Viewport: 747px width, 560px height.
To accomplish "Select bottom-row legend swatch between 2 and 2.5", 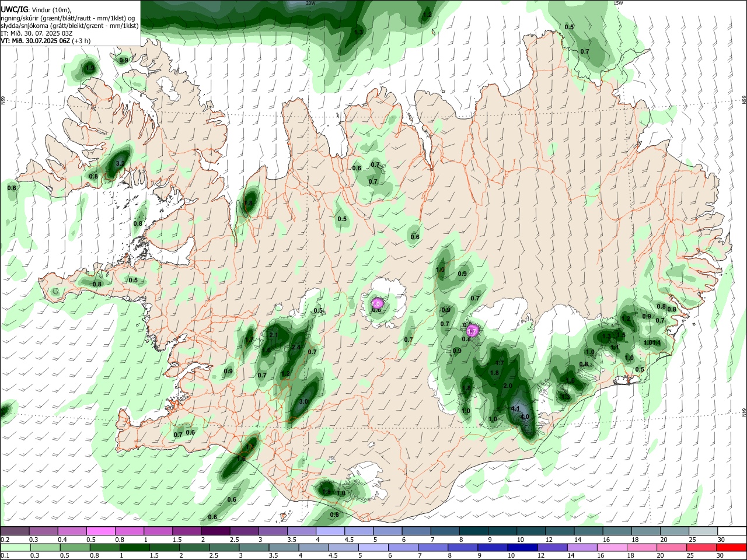I will click(194, 548).
